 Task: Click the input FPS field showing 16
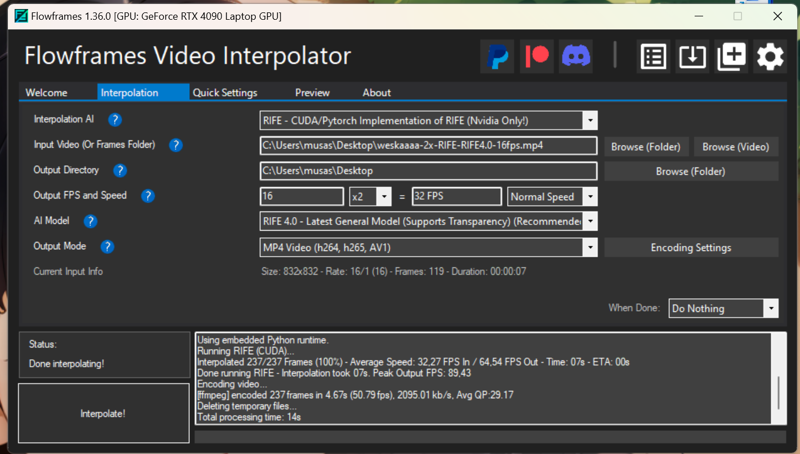point(302,196)
